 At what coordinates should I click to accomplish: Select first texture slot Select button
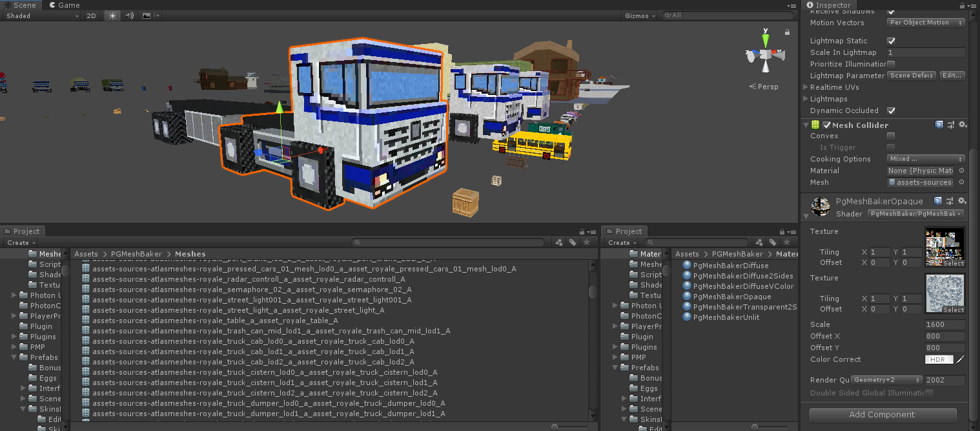pyautogui.click(x=954, y=263)
